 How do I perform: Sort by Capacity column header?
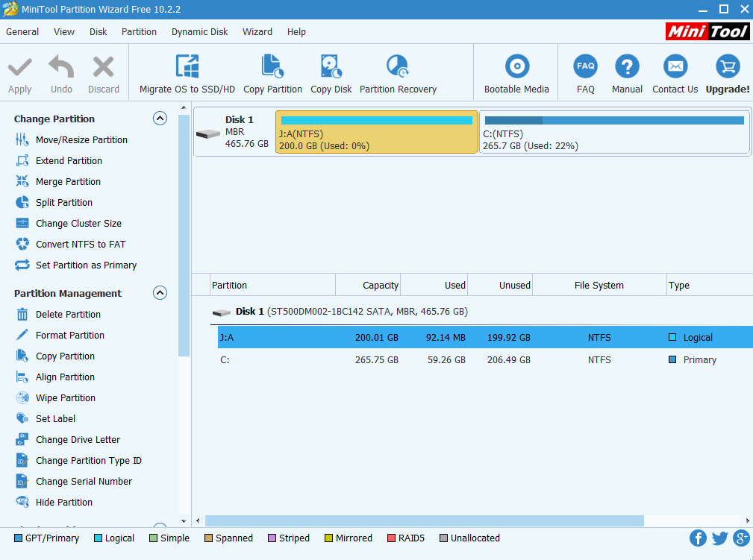pos(368,285)
